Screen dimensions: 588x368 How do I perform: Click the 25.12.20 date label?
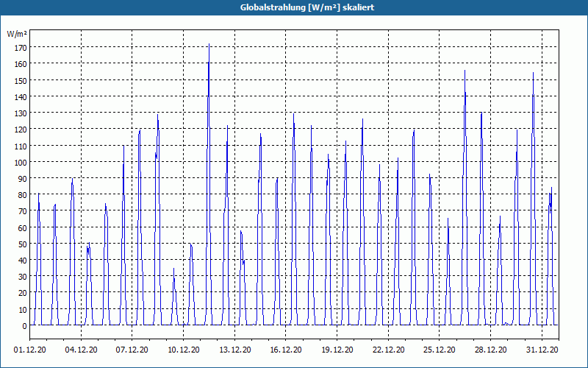(440, 350)
